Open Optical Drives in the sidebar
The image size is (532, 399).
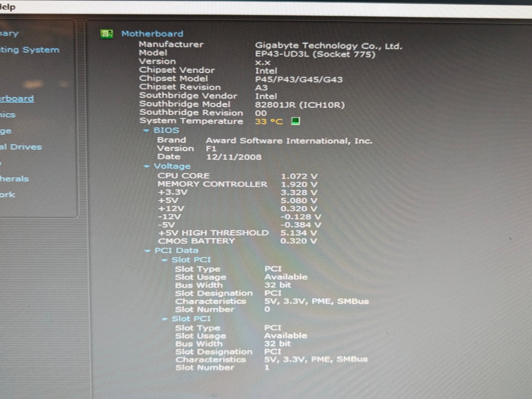pyautogui.click(x=21, y=147)
